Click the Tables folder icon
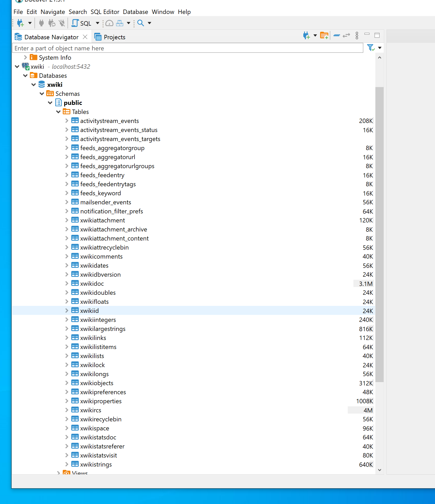The width and height of the screenshot is (435, 504). (67, 112)
